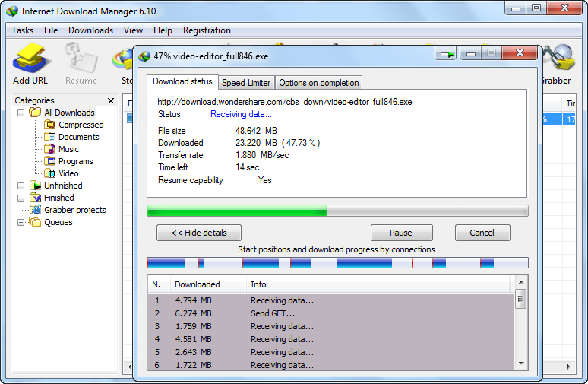This screenshot has height=384, width=588.
Task: Click the All Downloads folder icon
Action: pos(35,113)
